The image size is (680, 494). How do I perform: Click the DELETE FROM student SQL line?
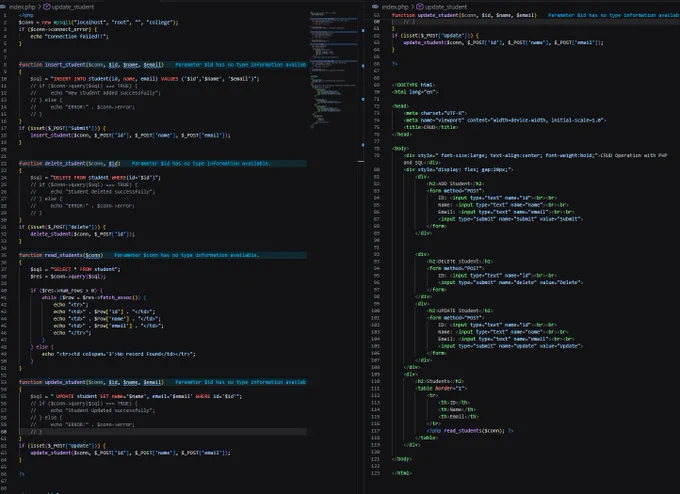point(95,177)
